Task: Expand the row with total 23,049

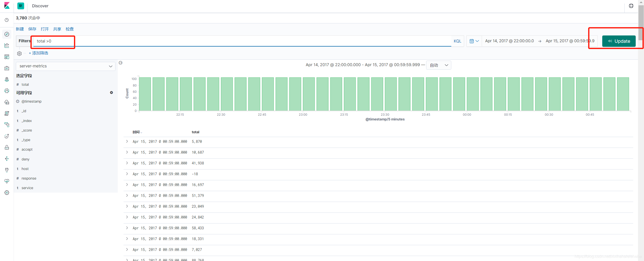Action: (127, 206)
